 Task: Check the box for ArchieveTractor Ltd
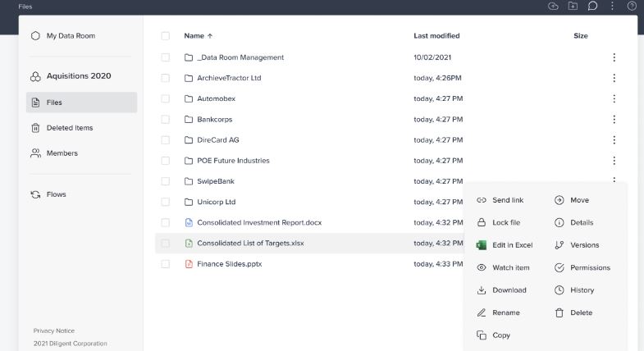[165, 78]
